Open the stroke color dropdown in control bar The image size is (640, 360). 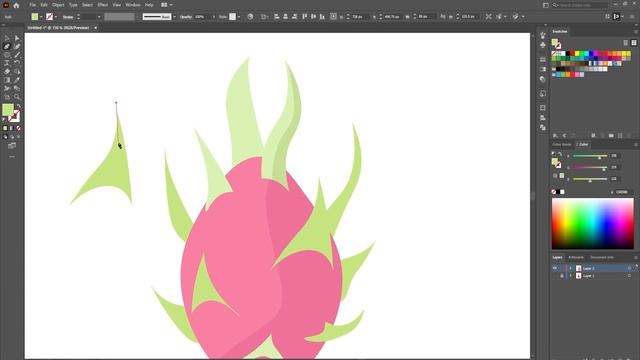click(56, 17)
